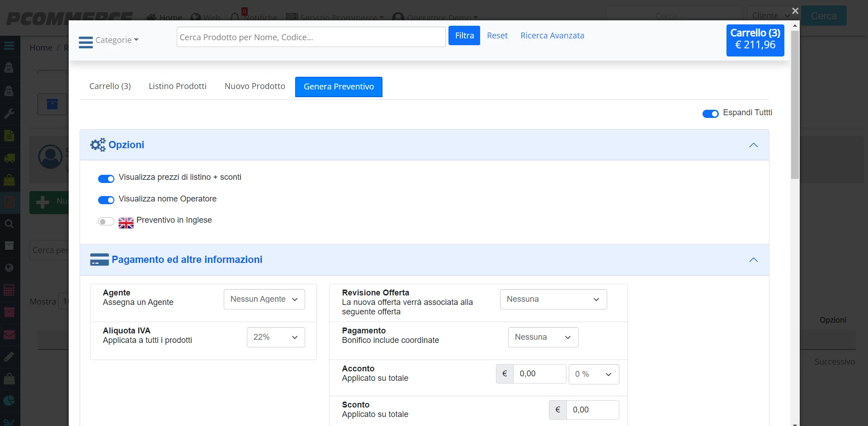This screenshot has width=868, height=426.
Task: Click the red PDF document sidebar icon
Action: point(9,202)
